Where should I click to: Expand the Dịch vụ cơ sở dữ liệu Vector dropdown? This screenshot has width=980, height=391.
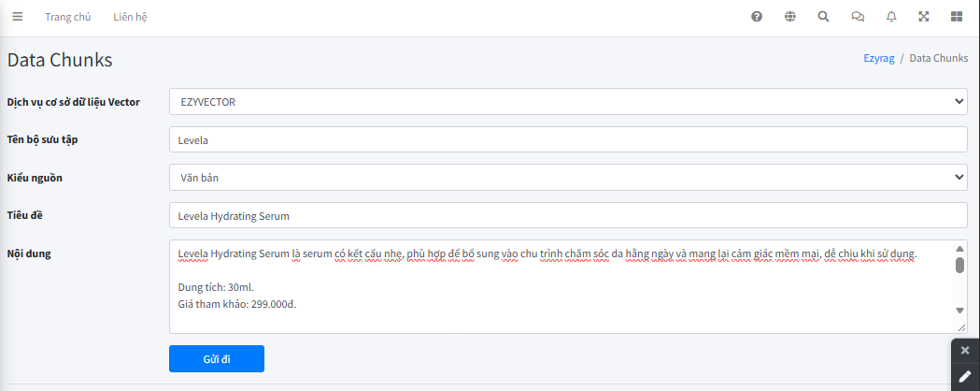(x=568, y=102)
